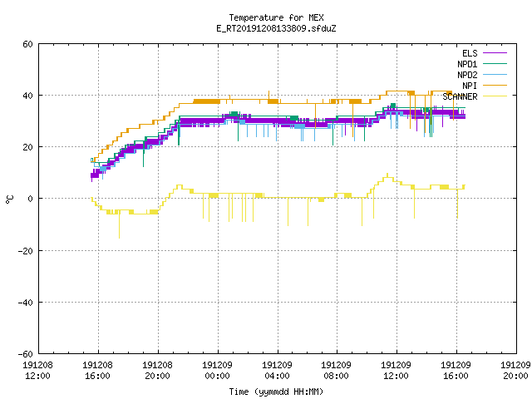This screenshot has width=532, height=399.
Task: Click the x-axis label 191208 20:00
Action: 157,371
